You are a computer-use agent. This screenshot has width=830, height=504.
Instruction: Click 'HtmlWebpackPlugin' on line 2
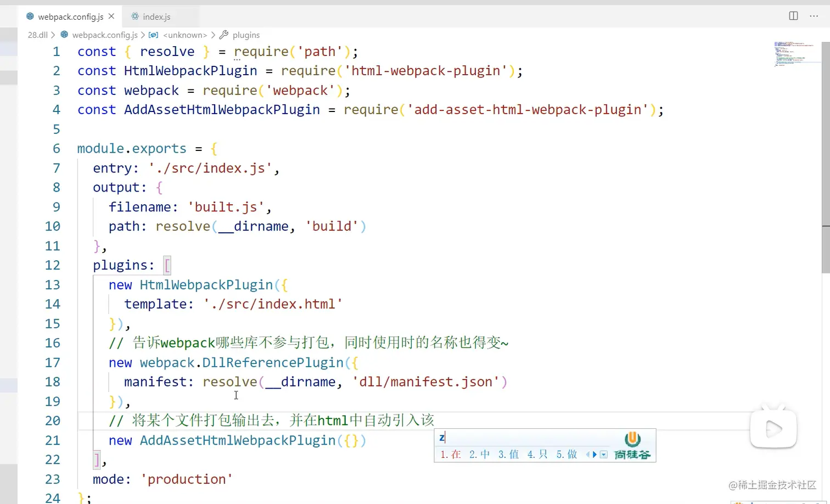point(190,71)
